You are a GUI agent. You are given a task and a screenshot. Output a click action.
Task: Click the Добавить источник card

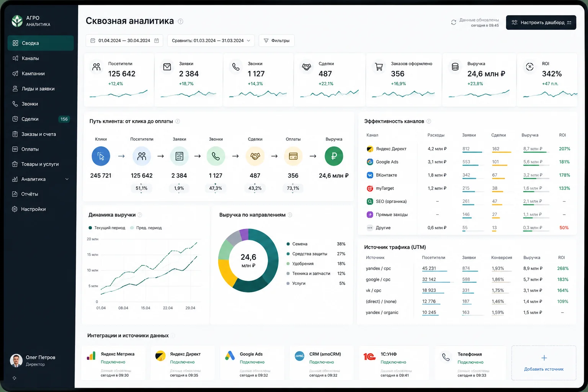coord(544,363)
